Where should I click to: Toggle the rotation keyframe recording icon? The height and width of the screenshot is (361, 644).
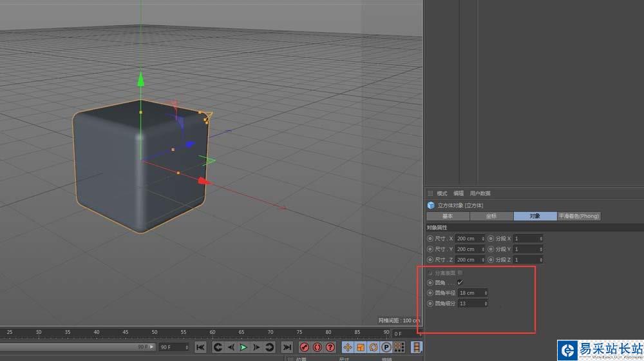(374, 347)
